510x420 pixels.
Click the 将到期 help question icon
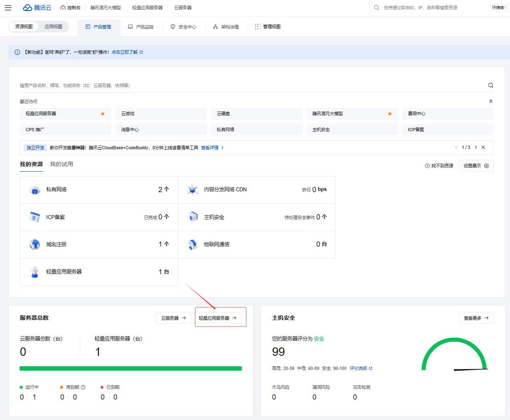83,387
